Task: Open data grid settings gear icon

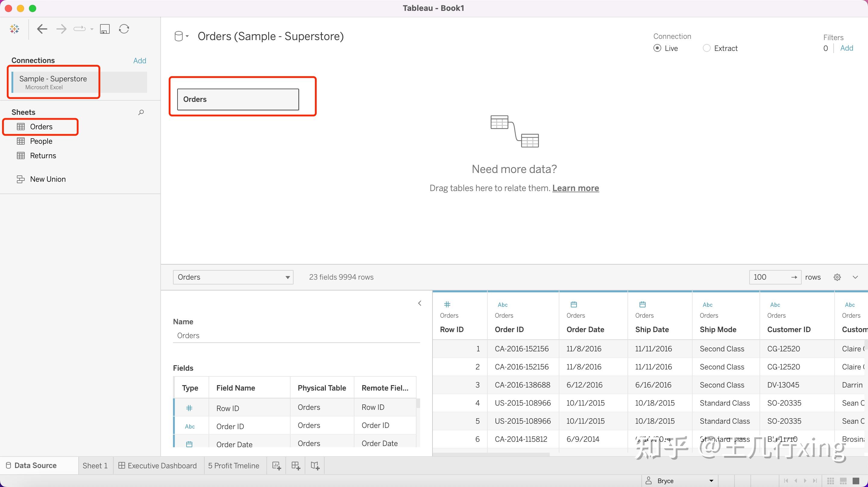Action: coord(837,277)
